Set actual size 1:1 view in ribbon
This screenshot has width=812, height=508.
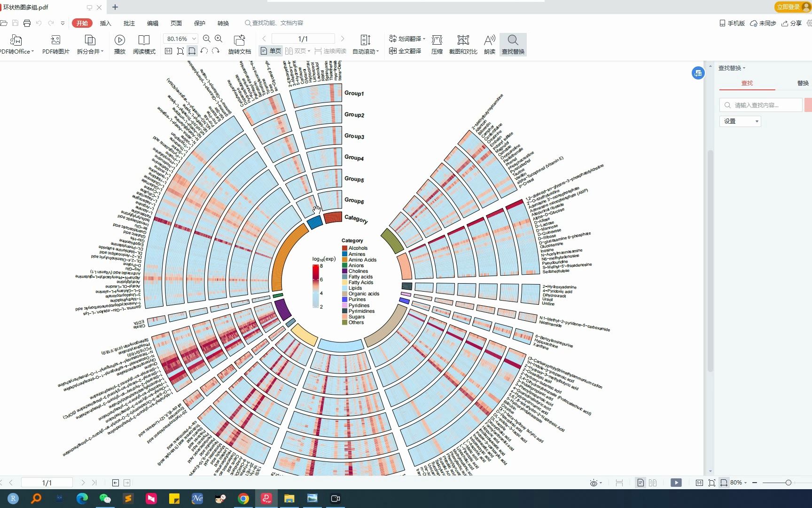coord(169,51)
